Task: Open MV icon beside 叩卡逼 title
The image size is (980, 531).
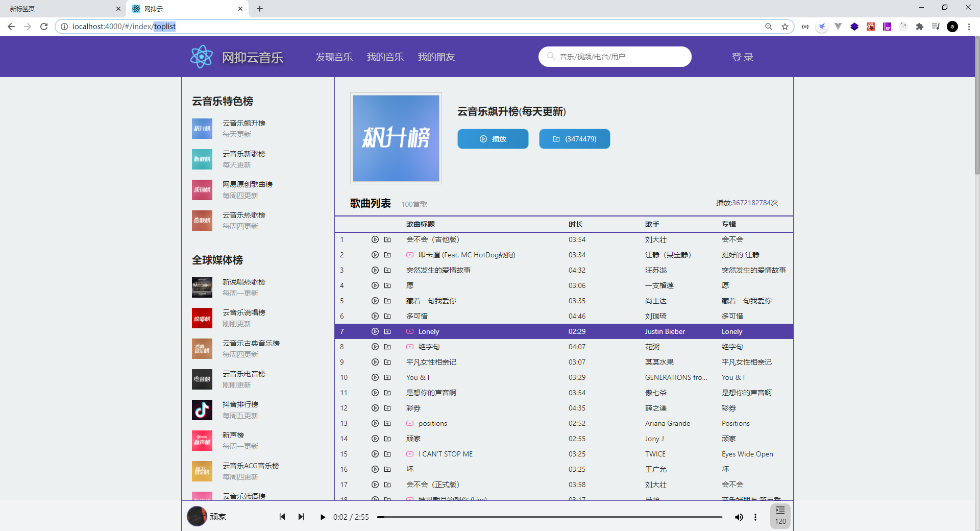Action: (x=410, y=255)
